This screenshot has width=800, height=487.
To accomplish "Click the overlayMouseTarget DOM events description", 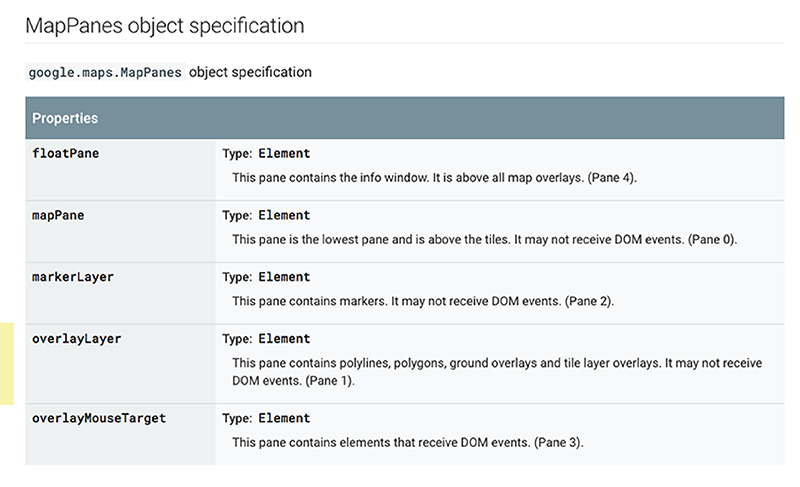I will pos(408,442).
